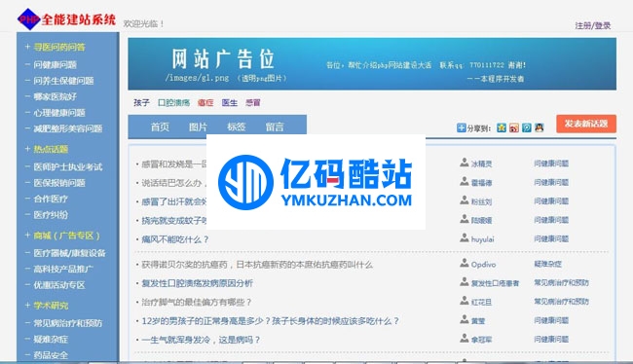Open user huyulai's profile name
The width and height of the screenshot is (633, 364).
[x=482, y=239]
